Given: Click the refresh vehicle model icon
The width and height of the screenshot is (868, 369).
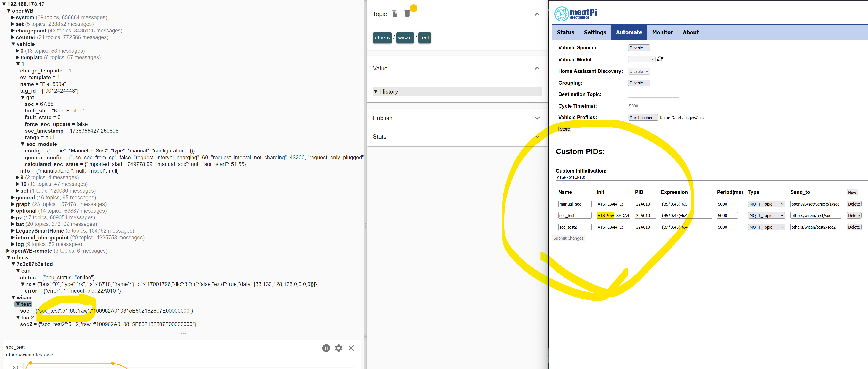Looking at the screenshot, I should click(660, 59).
